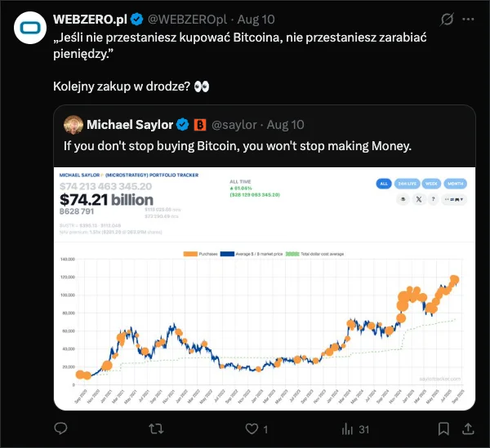Viewport: 490px width, 448px height.
Task: Select the 24H LIVE range pill
Action: tap(406, 184)
